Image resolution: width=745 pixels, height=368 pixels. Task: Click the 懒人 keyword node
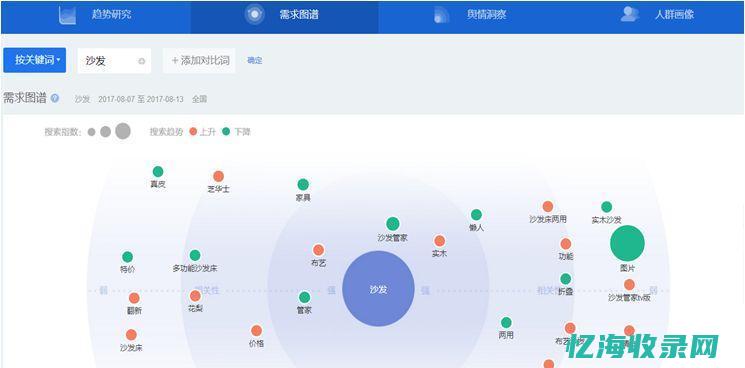tap(476, 215)
